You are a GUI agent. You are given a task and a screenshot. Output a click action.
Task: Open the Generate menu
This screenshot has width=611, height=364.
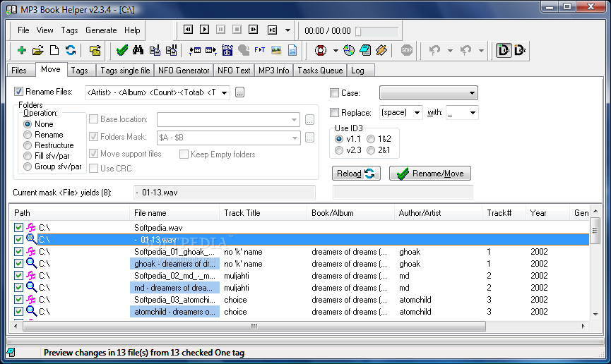[x=101, y=30]
